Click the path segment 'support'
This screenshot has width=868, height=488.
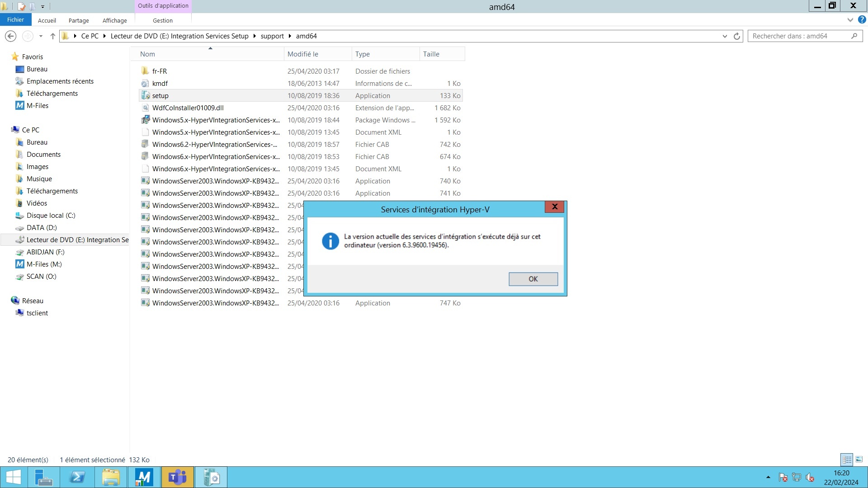[x=272, y=36]
